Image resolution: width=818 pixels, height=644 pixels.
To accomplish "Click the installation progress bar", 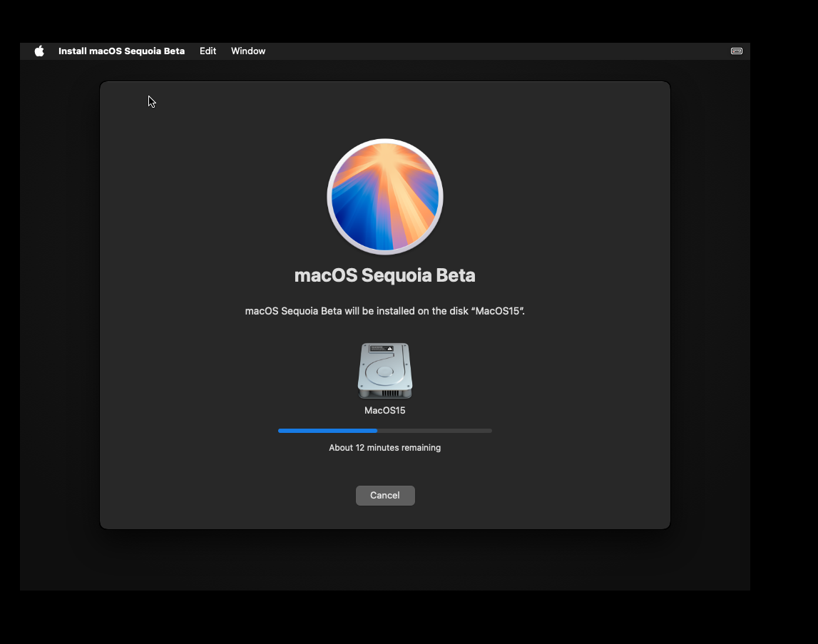I will [385, 431].
